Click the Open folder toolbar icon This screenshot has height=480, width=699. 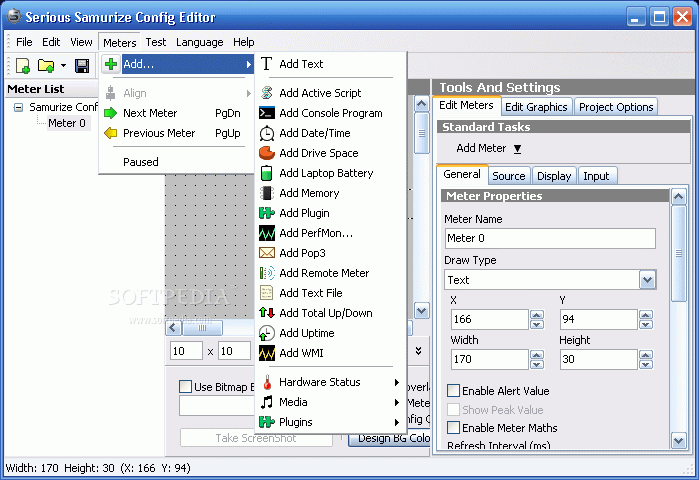[x=45, y=66]
